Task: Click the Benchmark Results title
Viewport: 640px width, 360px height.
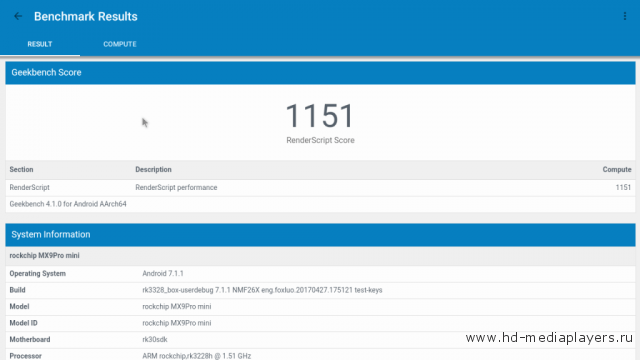Action: tap(86, 16)
